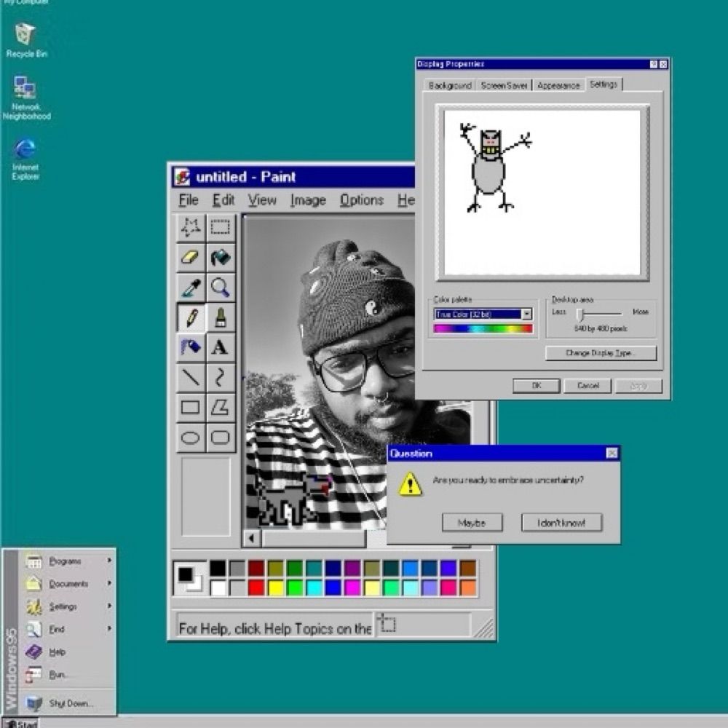This screenshot has width=728, height=728.
Task: Click the Recycle Bin desktop icon
Action: coord(26,40)
